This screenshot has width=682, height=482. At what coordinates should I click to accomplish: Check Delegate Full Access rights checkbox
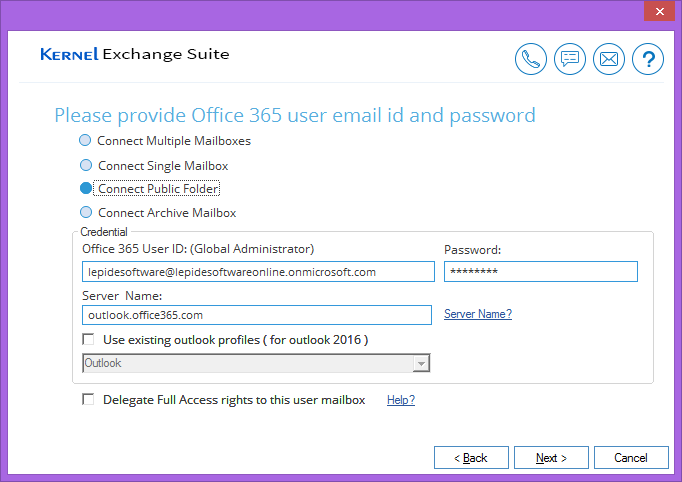(88, 399)
